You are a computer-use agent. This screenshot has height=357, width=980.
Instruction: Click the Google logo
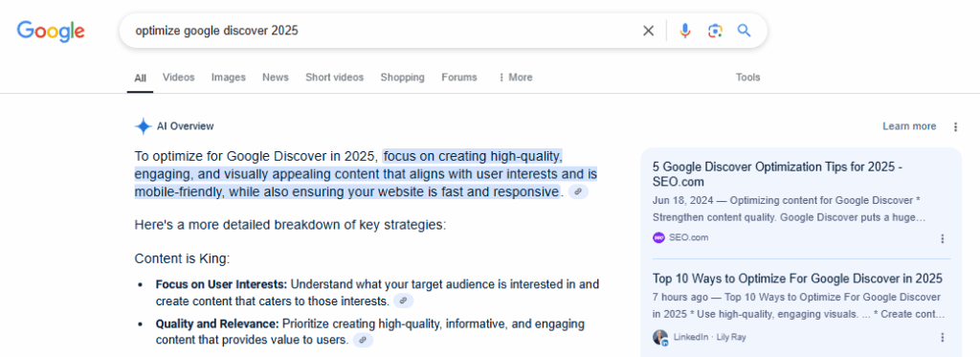click(x=51, y=32)
